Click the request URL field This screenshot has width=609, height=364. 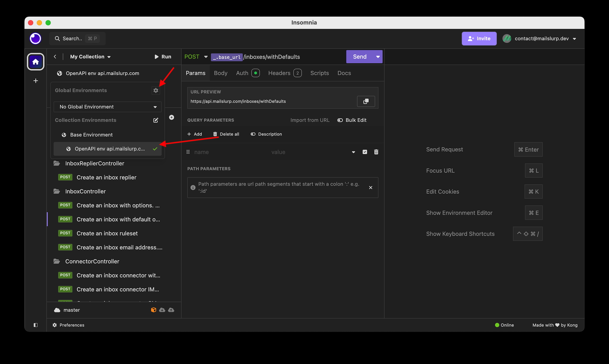[x=277, y=57]
